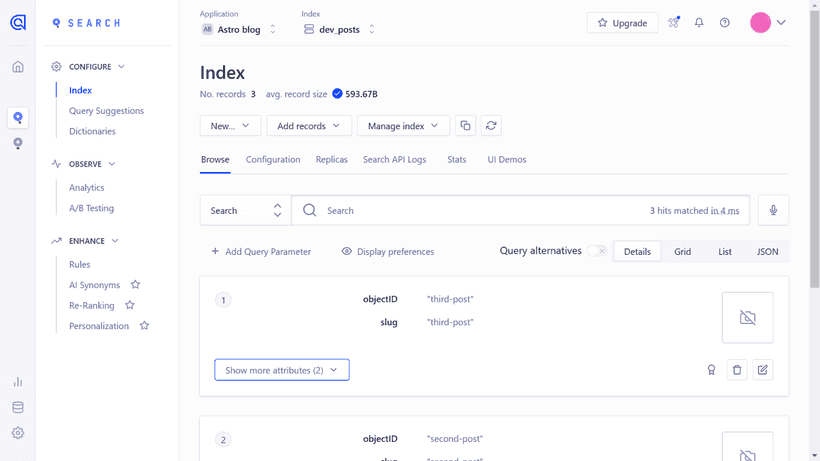Click the no-image placeholder of third-post
Screen dimensions: 820x461
pyautogui.click(x=747, y=317)
